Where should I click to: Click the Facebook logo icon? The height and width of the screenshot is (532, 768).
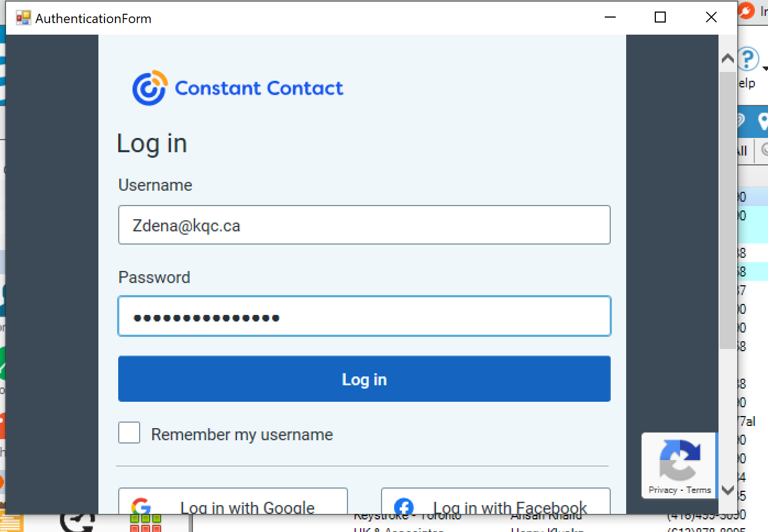[404, 507]
